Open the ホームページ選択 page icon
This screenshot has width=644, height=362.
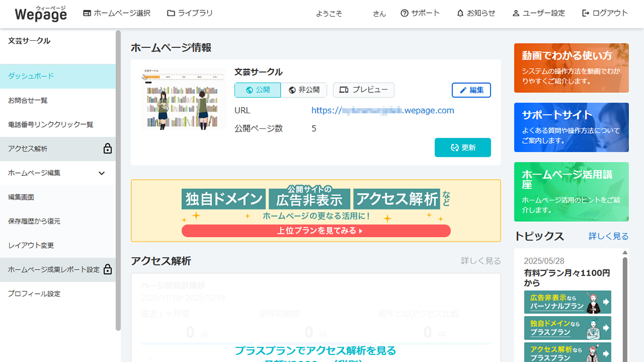[x=87, y=13]
